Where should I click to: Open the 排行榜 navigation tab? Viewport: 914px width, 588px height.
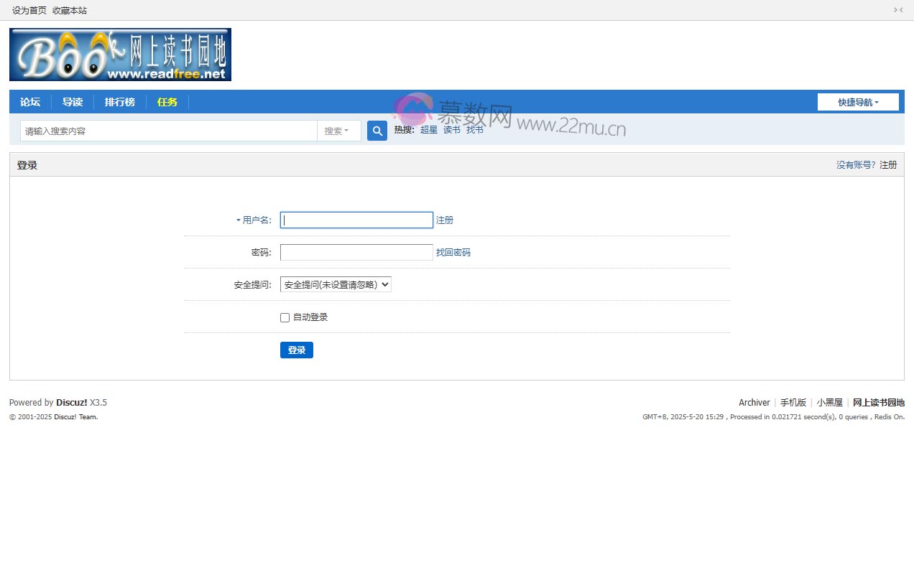120,102
